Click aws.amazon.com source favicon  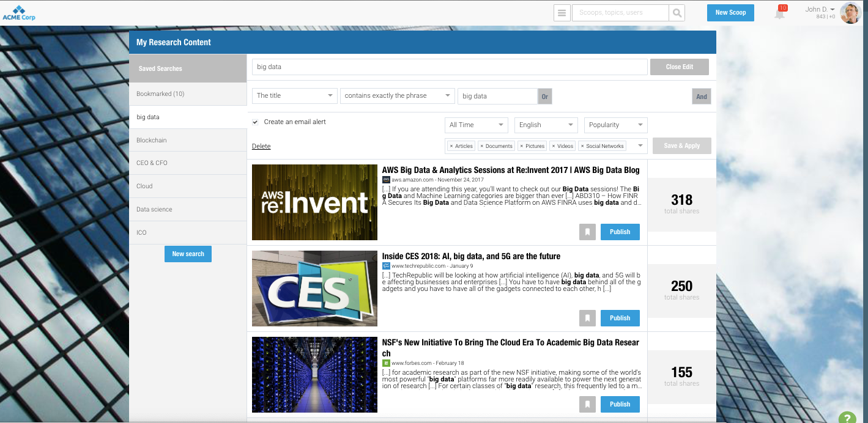(386, 180)
